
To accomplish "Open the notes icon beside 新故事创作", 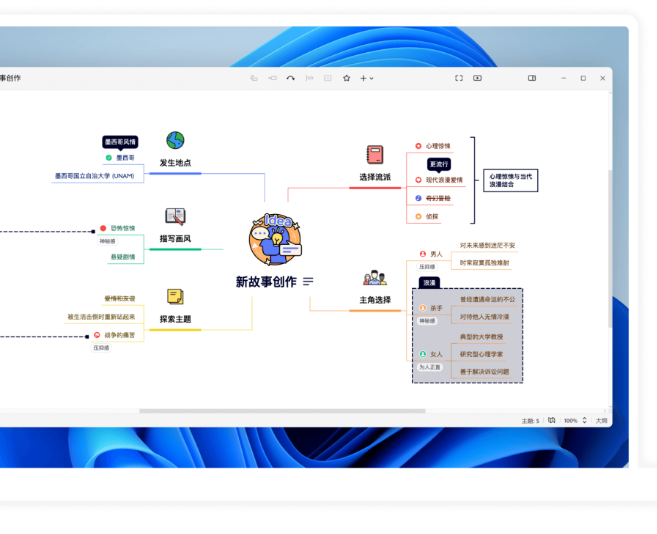I will [308, 282].
